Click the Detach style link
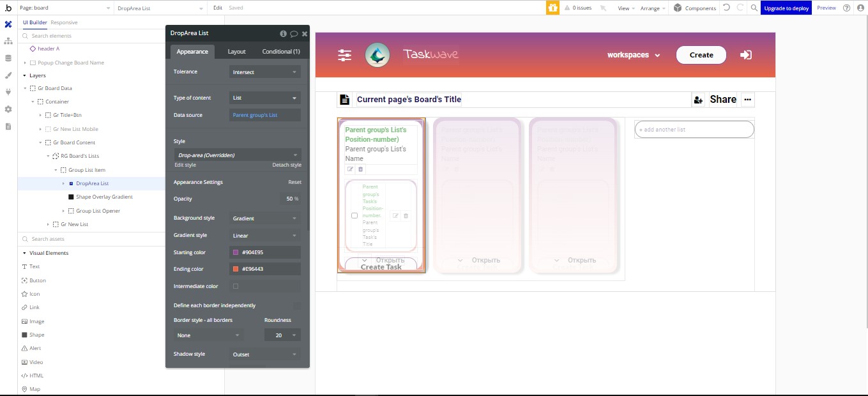The image size is (868, 396). [x=287, y=165]
